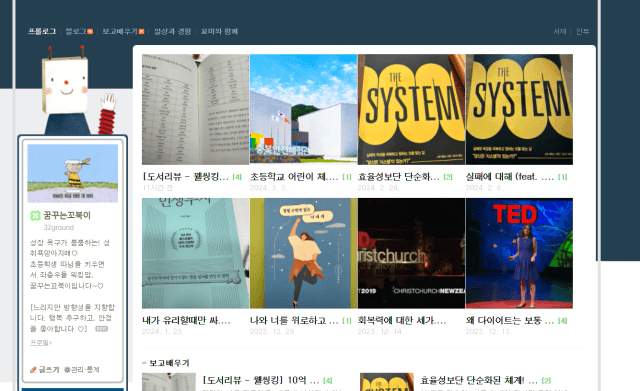Click the date 2023. 12. 14.
The image size is (640, 391).
coord(380,331)
